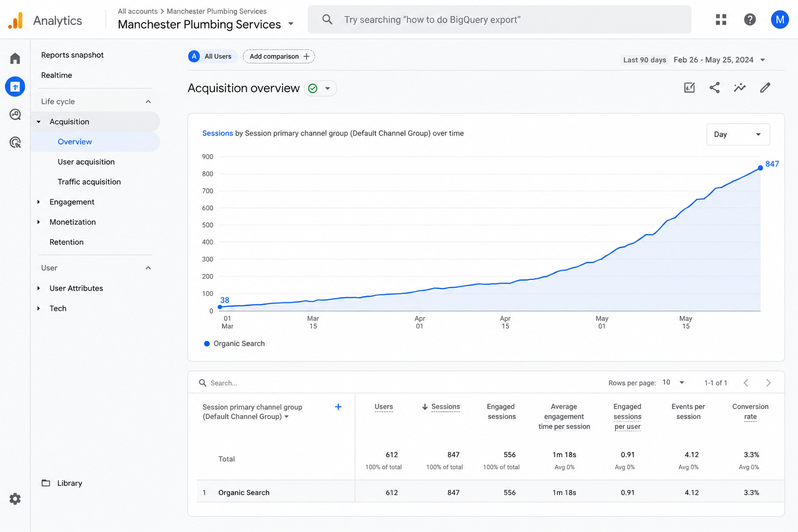Open the Help question mark icon
The width and height of the screenshot is (798, 532).
point(750,20)
